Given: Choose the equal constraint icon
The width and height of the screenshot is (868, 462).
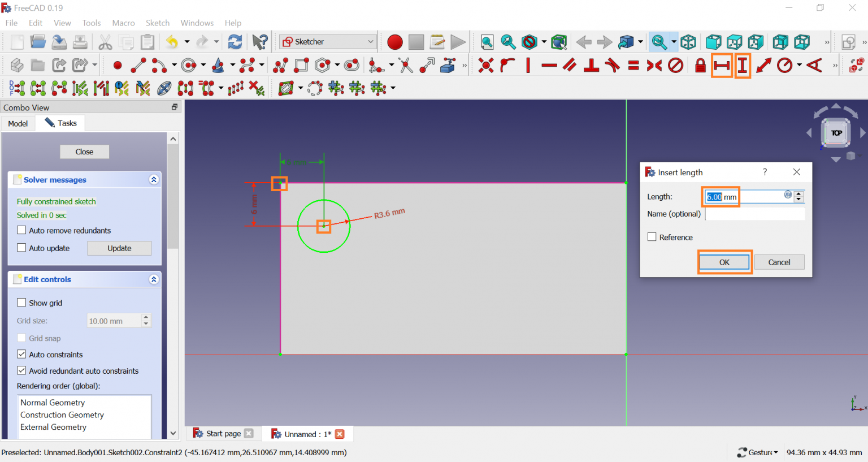Looking at the screenshot, I should (x=633, y=66).
